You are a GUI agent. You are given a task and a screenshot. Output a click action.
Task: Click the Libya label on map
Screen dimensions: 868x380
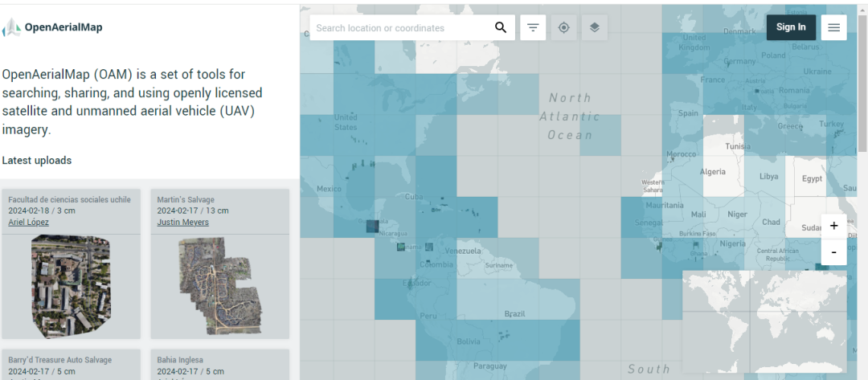768,177
